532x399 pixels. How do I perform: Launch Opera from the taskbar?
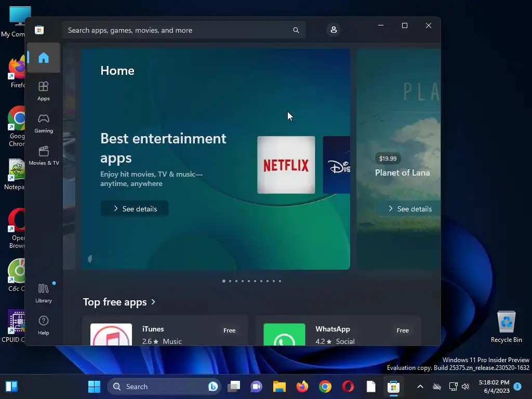pyautogui.click(x=348, y=387)
